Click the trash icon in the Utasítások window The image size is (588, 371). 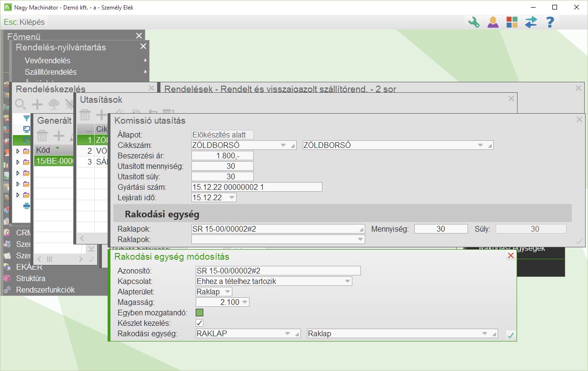point(85,115)
